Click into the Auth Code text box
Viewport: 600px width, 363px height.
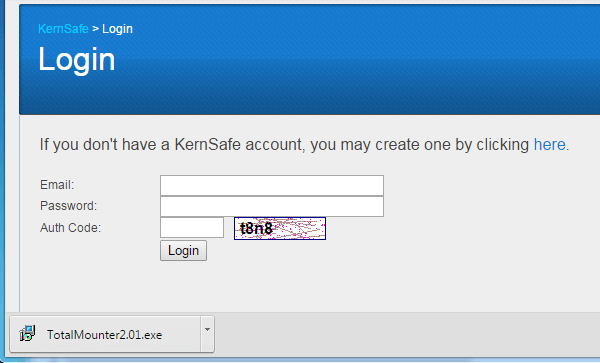pos(192,228)
